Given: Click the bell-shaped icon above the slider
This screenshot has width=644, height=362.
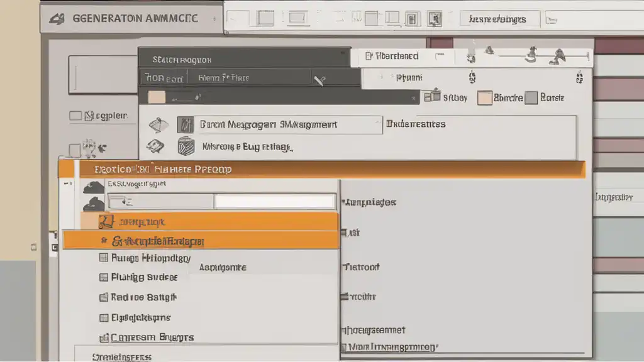Looking at the screenshot, I should pyautogui.click(x=489, y=50).
